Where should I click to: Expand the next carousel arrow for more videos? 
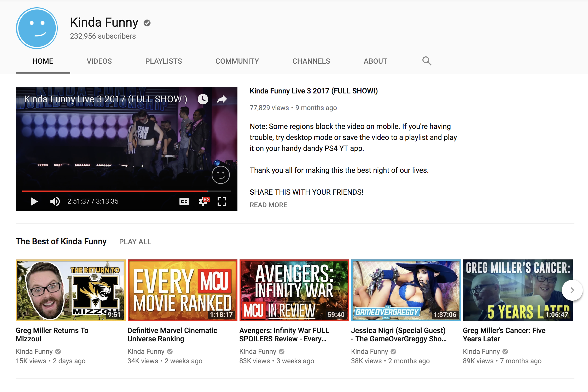(573, 290)
